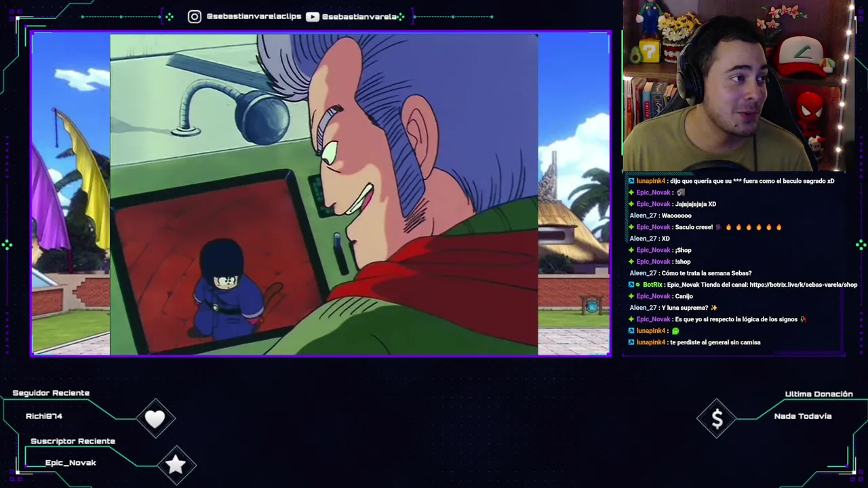Screen dimensions: 868x488
Task: Click the heart icon beside Richi874
Action: 155,419
